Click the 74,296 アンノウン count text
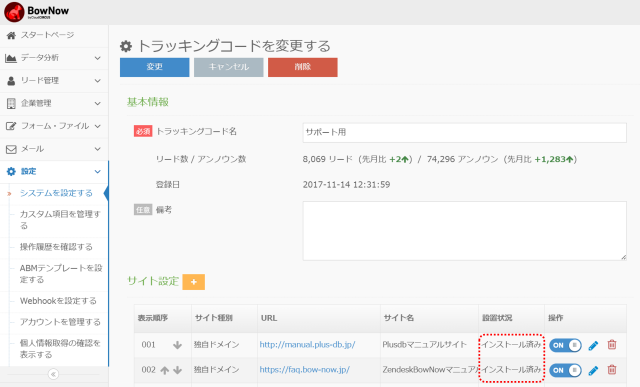640x387 pixels. click(462, 159)
